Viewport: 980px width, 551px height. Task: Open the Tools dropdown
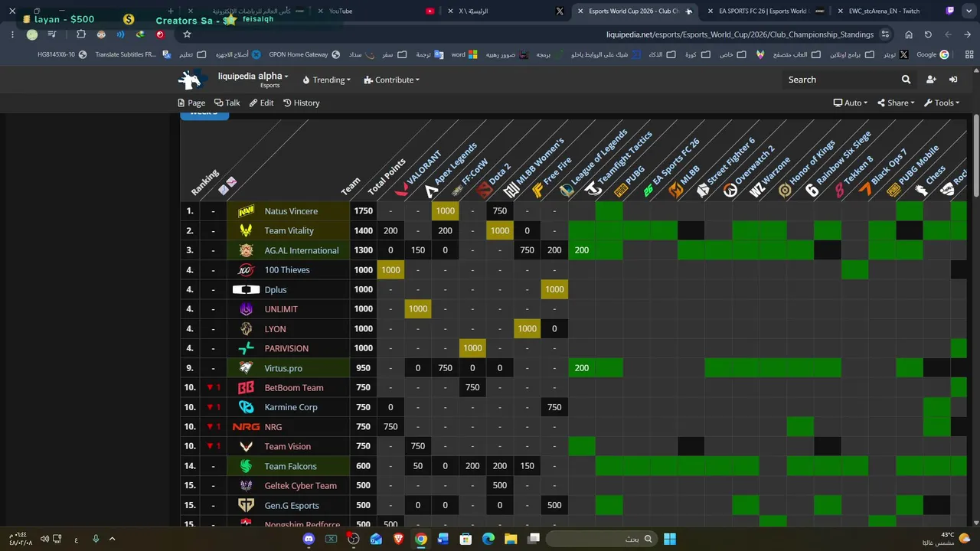click(x=942, y=103)
